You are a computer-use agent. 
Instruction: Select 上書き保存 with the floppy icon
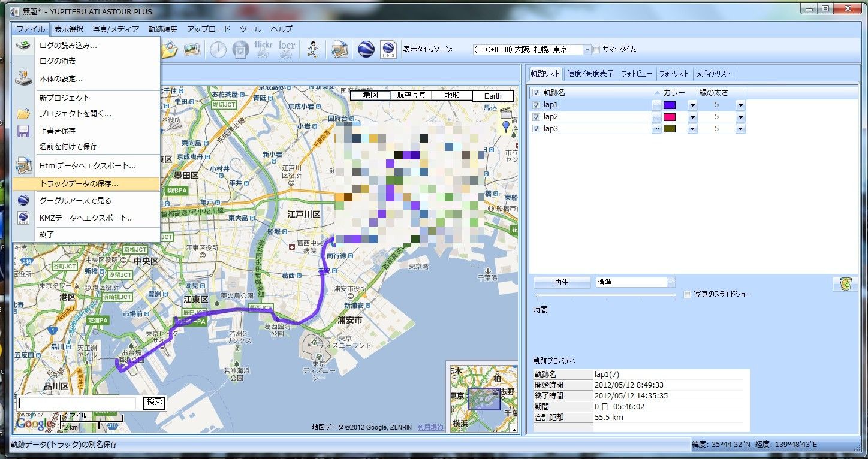[x=86, y=131]
